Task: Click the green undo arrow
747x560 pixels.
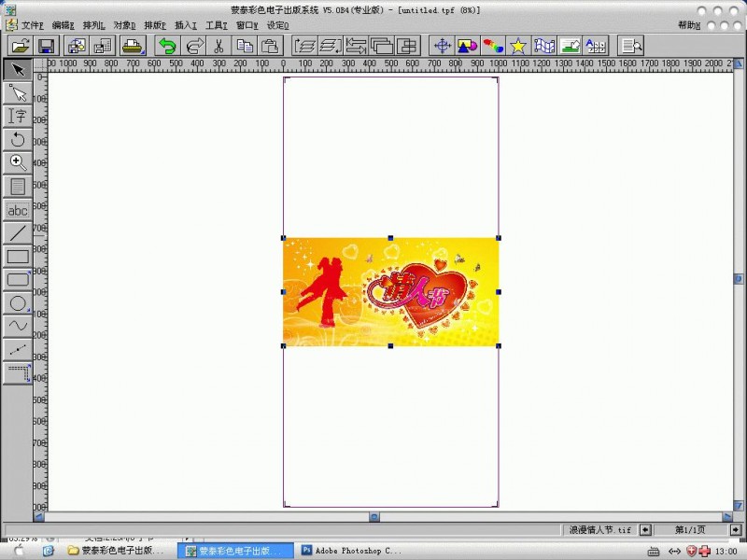Action: (167, 46)
